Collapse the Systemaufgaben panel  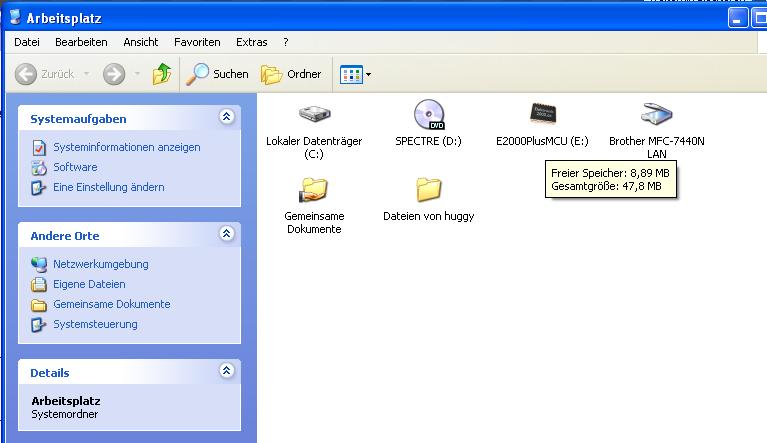tap(227, 118)
